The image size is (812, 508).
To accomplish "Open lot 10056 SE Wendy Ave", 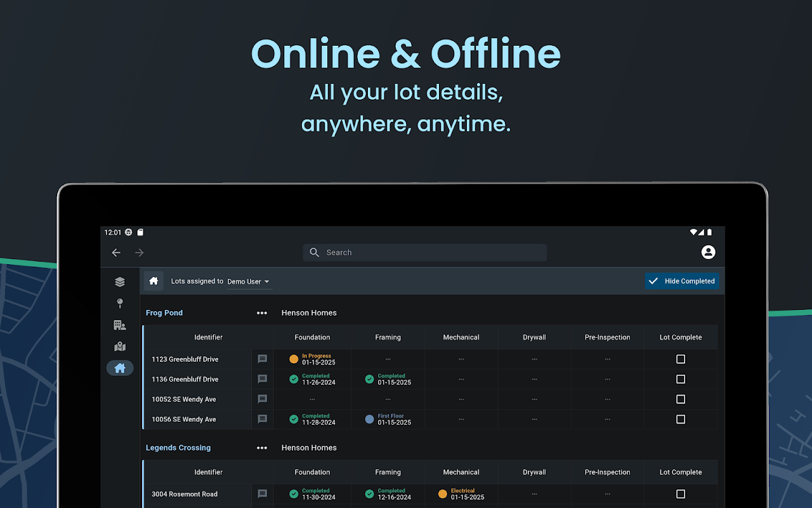I will tap(184, 419).
